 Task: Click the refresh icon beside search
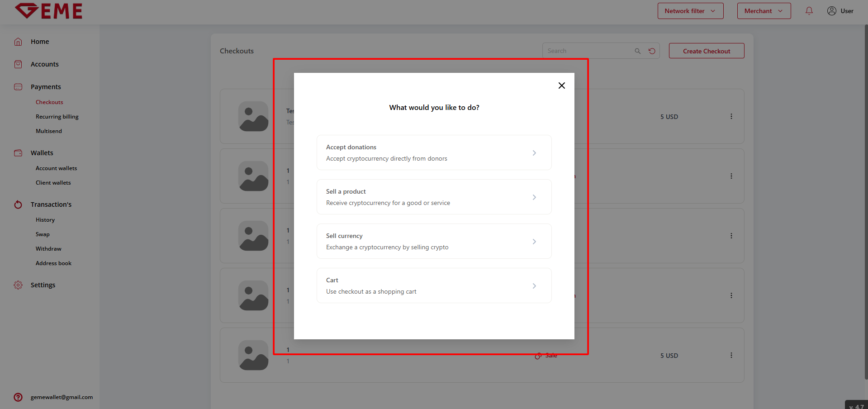pos(652,51)
